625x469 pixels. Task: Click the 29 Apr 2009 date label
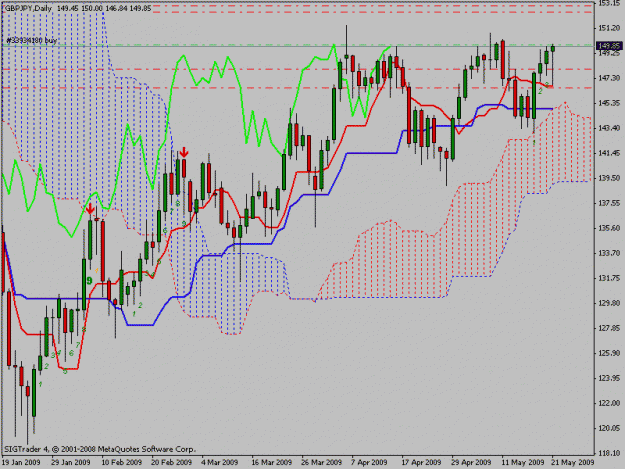(x=471, y=462)
